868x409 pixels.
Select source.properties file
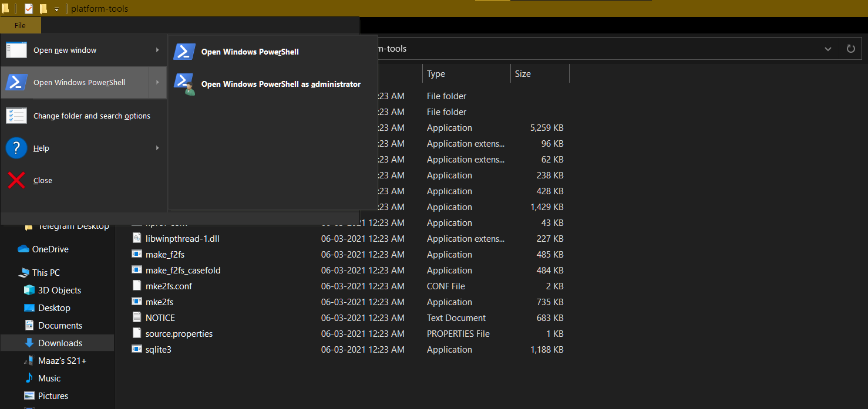[179, 334]
